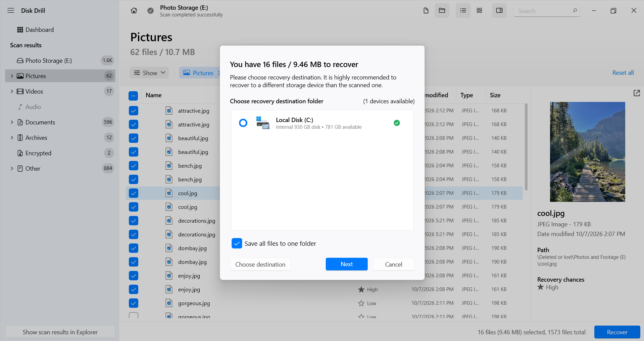The image size is (644, 341).
Task: Click the search magnifier icon
Action: point(575,10)
